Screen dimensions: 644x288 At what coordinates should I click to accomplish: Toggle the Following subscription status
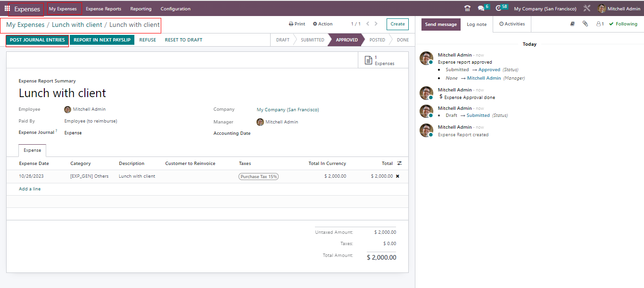pos(623,24)
